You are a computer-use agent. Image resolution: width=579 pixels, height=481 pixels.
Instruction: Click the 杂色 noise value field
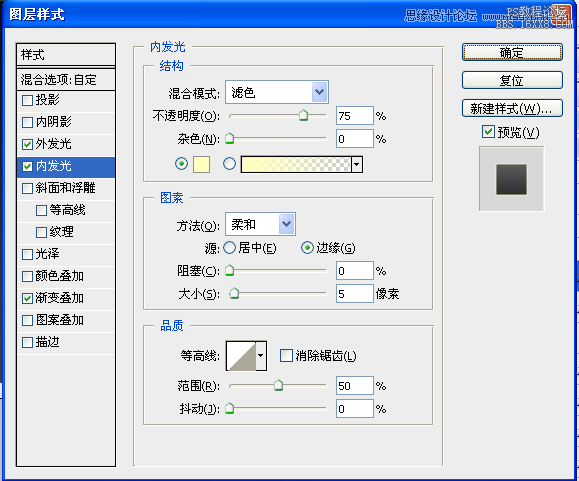click(x=354, y=139)
